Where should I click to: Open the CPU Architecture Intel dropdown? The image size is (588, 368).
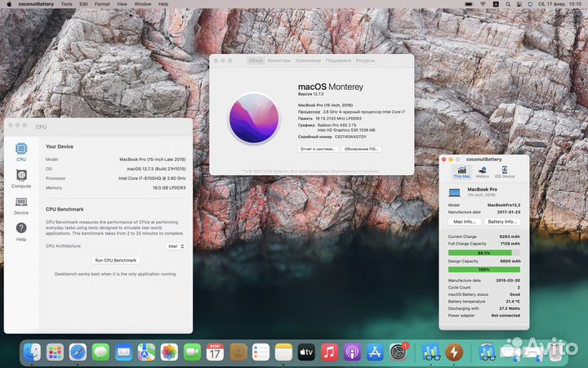click(x=176, y=246)
